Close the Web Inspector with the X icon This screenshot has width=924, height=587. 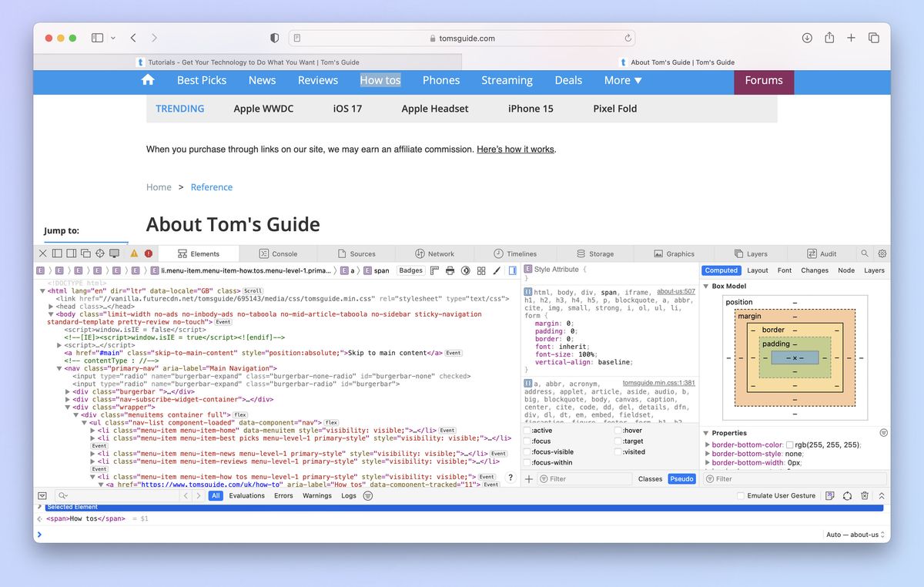click(43, 253)
